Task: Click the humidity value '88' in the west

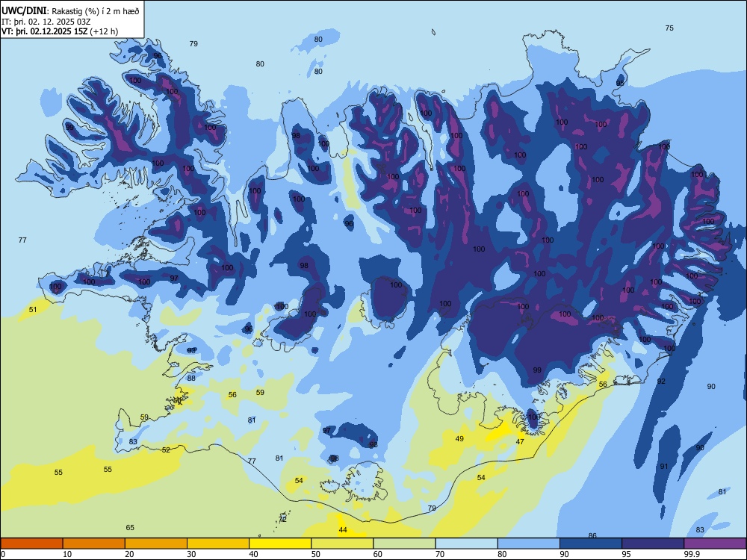Action: coord(191,378)
